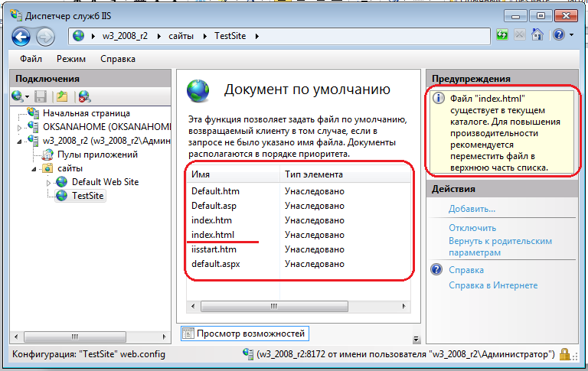
Task: Click small expand arrow beside view tabs
Action: pyautogui.click(x=416, y=339)
